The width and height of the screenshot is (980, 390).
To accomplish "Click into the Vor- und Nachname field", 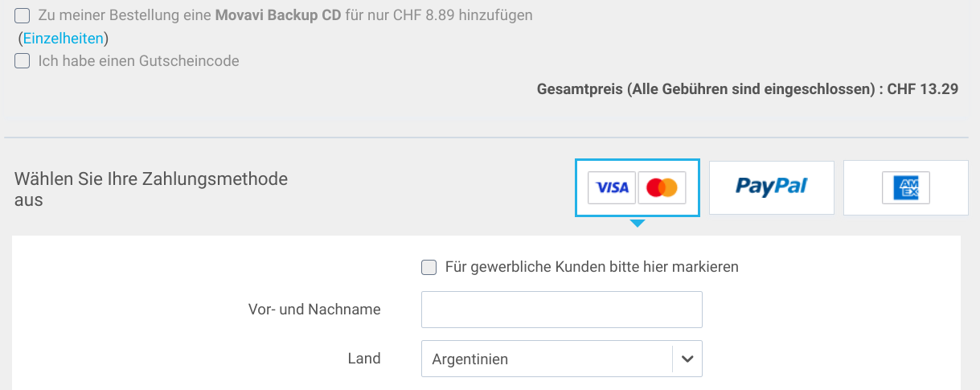I will pyautogui.click(x=561, y=310).
